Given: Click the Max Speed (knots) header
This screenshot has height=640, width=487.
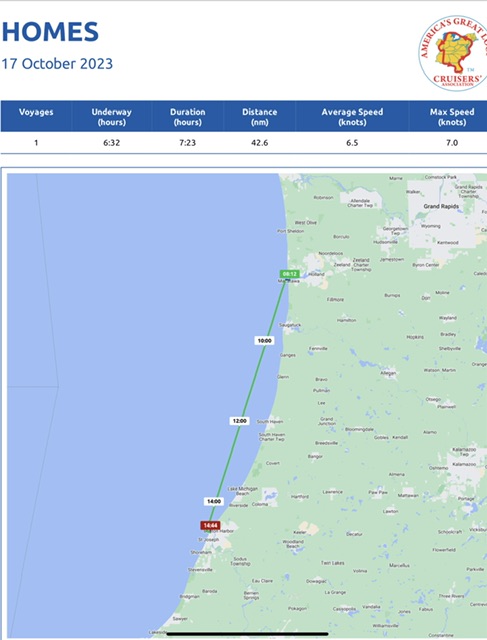Looking at the screenshot, I should tap(452, 117).
